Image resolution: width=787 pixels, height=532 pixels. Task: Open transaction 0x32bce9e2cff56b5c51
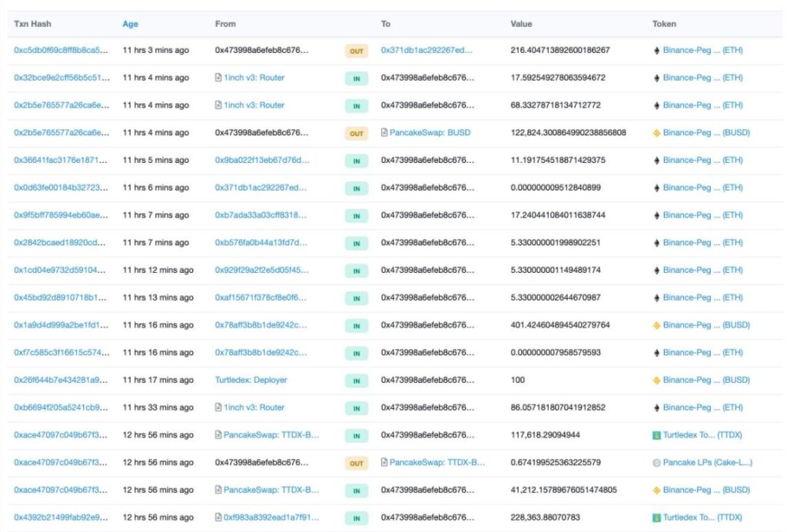tap(61, 78)
